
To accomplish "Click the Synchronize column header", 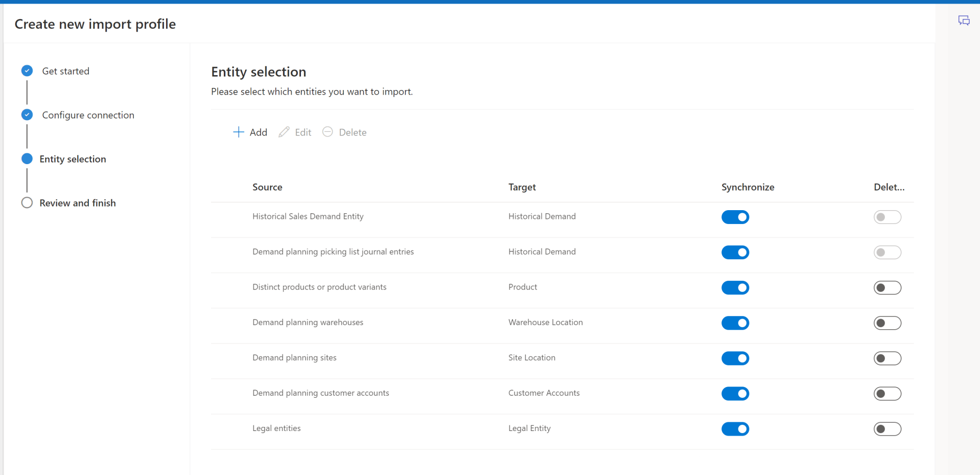I will coord(748,187).
